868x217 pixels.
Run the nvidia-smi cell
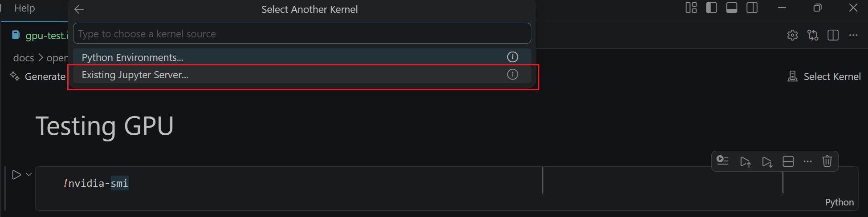16,175
